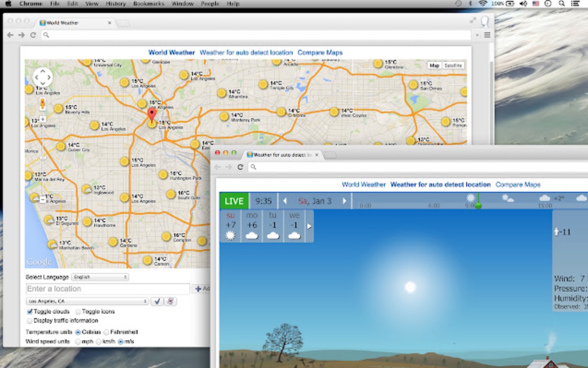
Task: Click the Street View pegman icon
Action: [42, 104]
